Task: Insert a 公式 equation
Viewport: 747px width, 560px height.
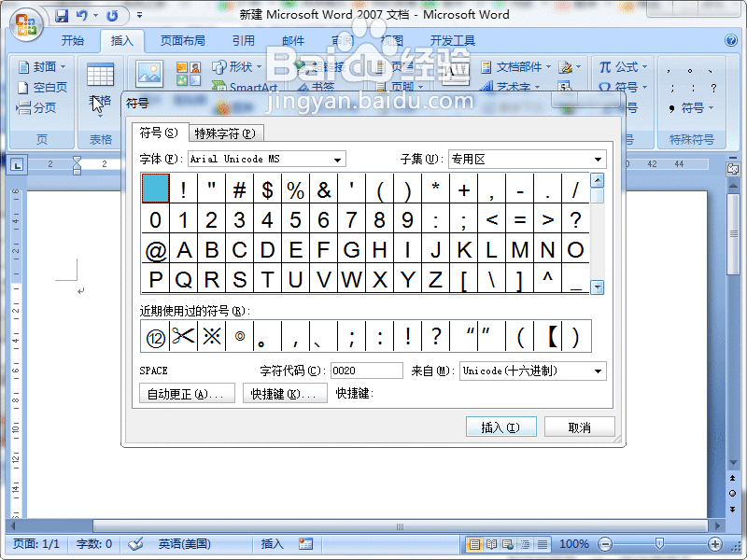Action: point(623,67)
